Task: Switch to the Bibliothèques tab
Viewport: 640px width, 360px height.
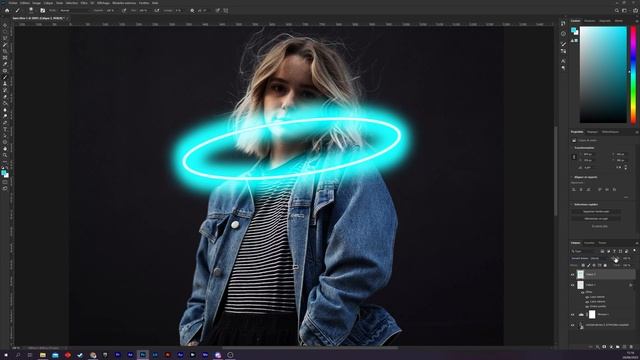Action: tap(610, 132)
